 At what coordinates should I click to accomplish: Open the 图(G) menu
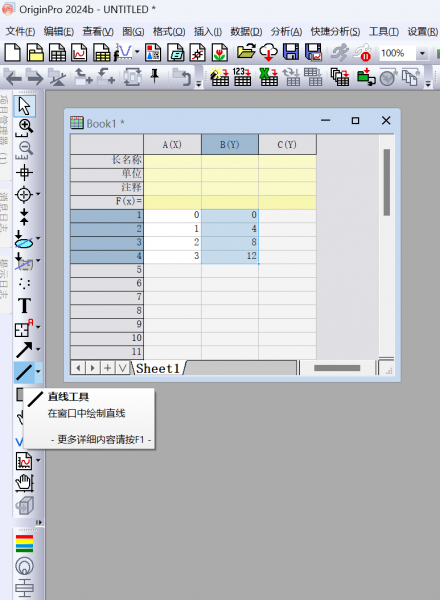(x=133, y=31)
